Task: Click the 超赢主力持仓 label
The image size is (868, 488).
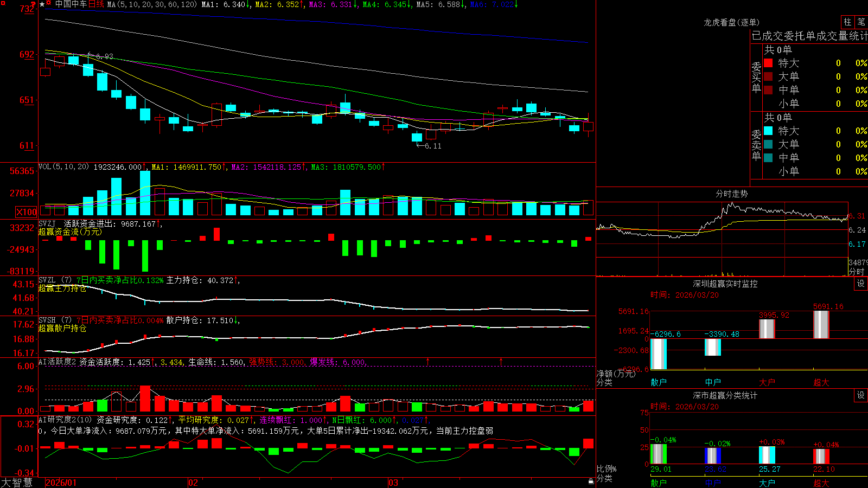Action: [x=62, y=288]
